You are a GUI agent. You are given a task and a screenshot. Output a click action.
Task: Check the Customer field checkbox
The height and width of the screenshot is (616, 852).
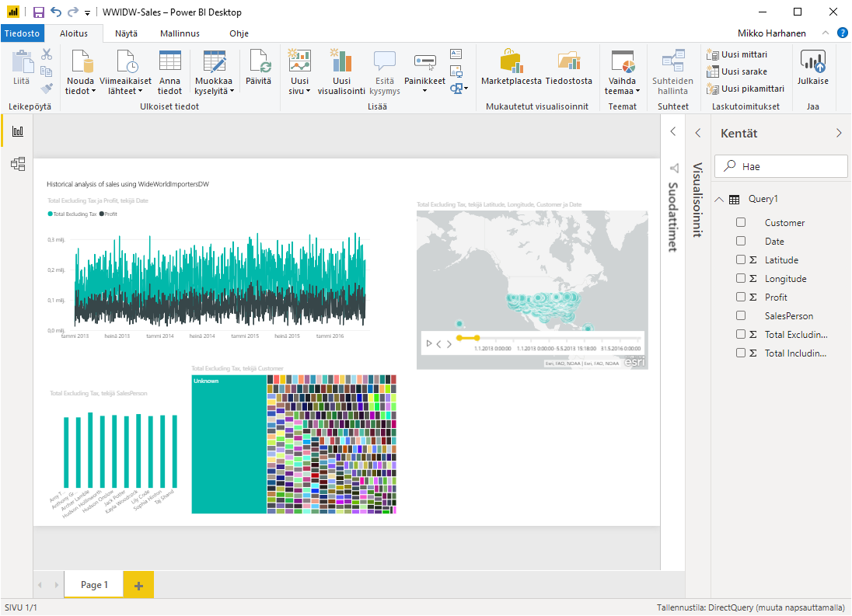[741, 222]
